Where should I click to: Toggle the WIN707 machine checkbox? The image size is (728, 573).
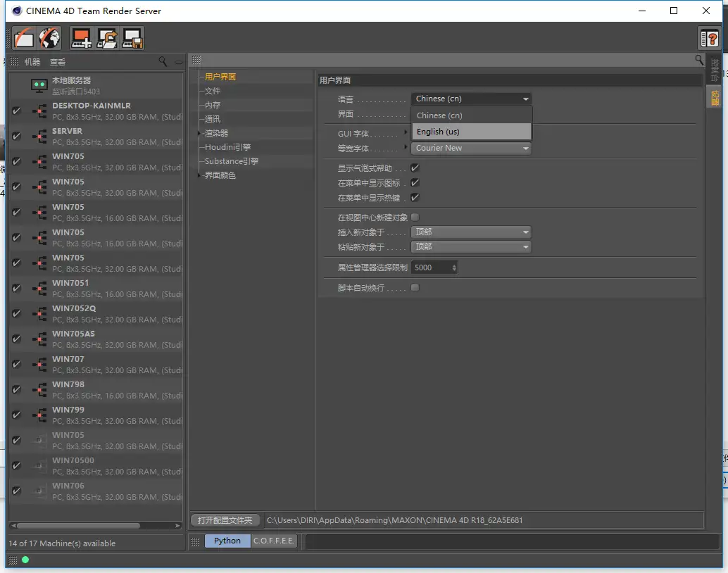click(16, 365)
